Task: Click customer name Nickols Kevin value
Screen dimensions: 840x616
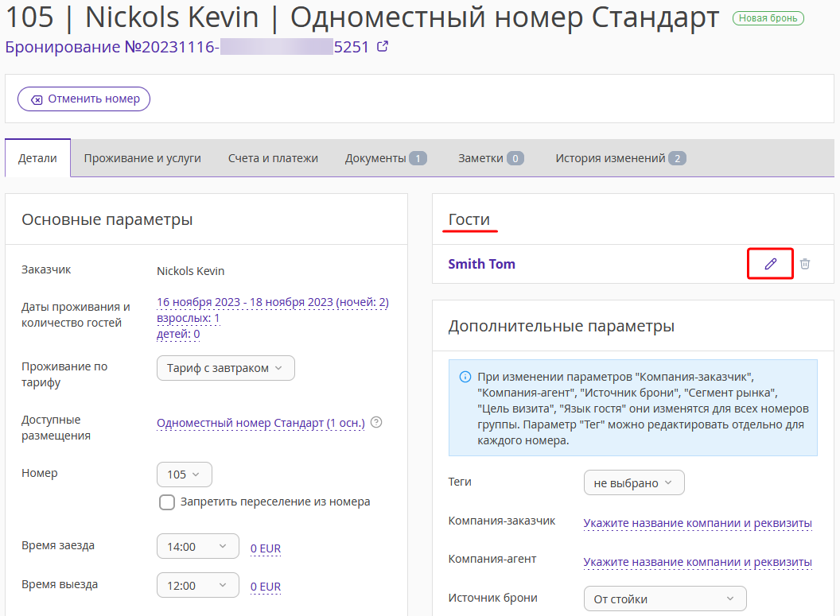Action: tap(191, 271)
